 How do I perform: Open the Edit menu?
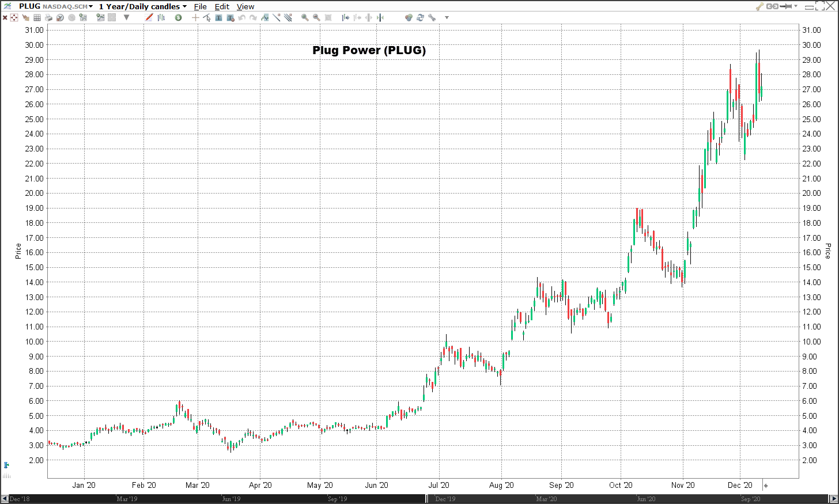pos(222,7)
